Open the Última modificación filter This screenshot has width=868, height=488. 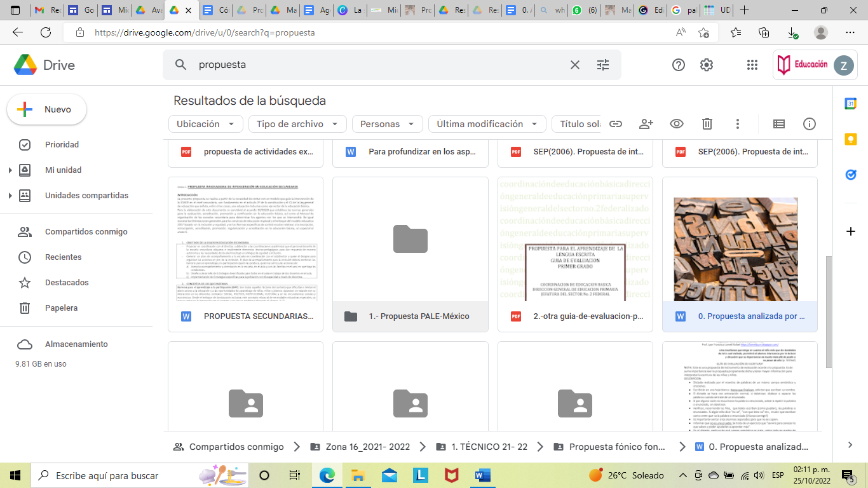487,124
